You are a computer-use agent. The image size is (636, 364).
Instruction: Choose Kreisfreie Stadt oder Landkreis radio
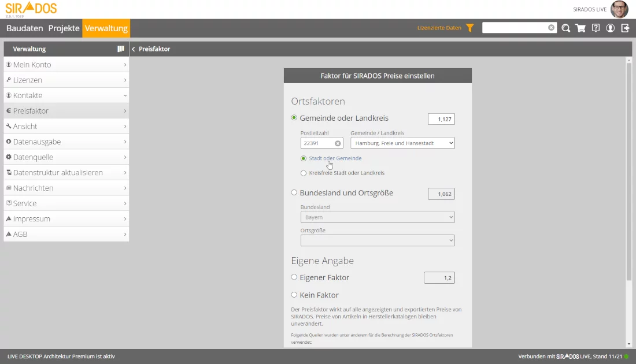[304, 173]
